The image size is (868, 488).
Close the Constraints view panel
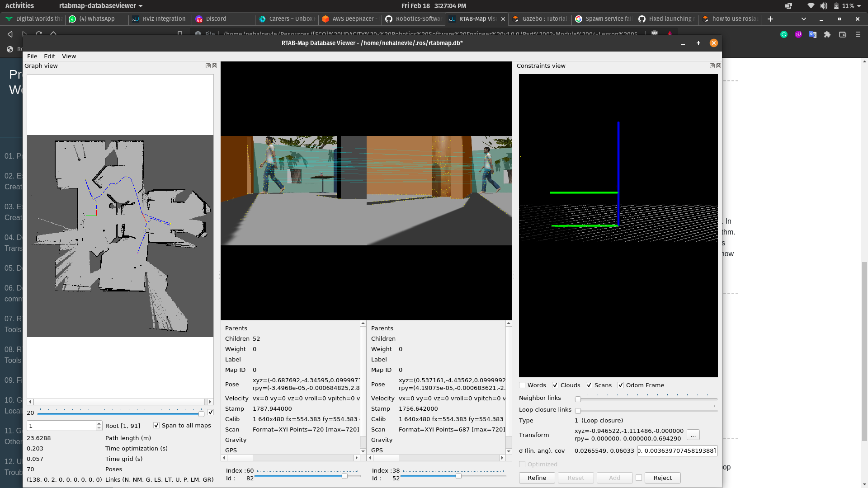coord(719,66)
